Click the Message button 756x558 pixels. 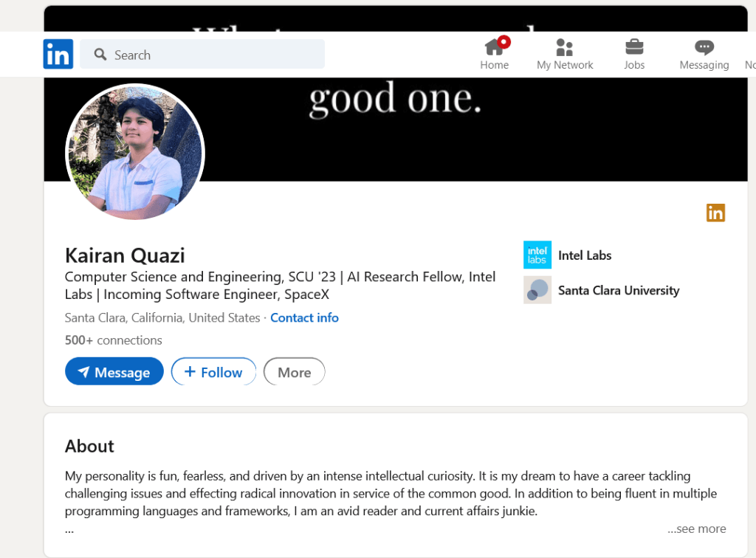tap(114, 371)
